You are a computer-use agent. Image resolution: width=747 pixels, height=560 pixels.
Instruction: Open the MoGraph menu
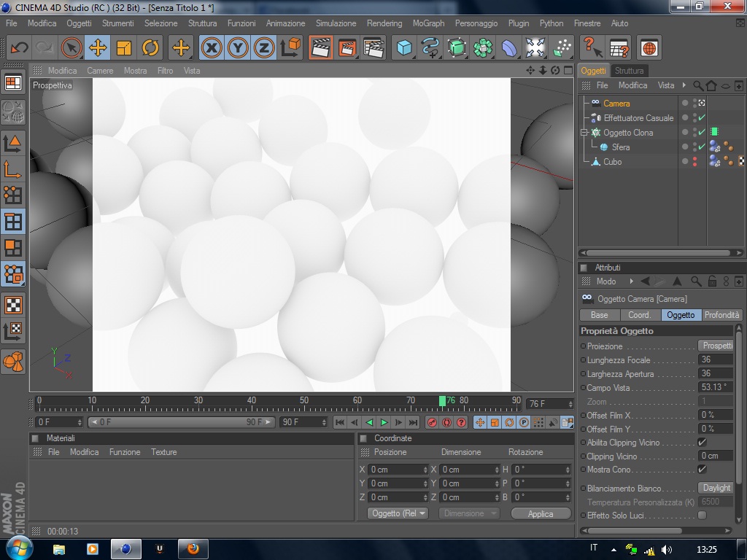428,23
